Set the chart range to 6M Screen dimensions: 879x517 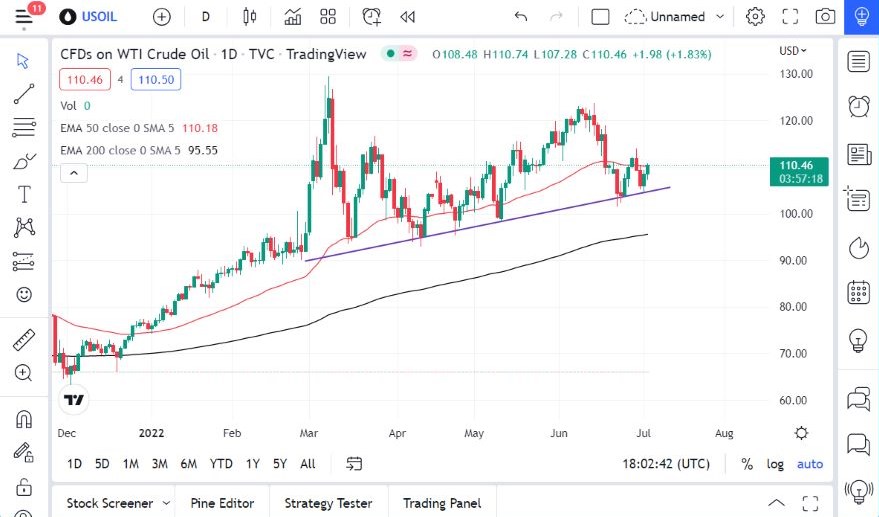(188, 464)
